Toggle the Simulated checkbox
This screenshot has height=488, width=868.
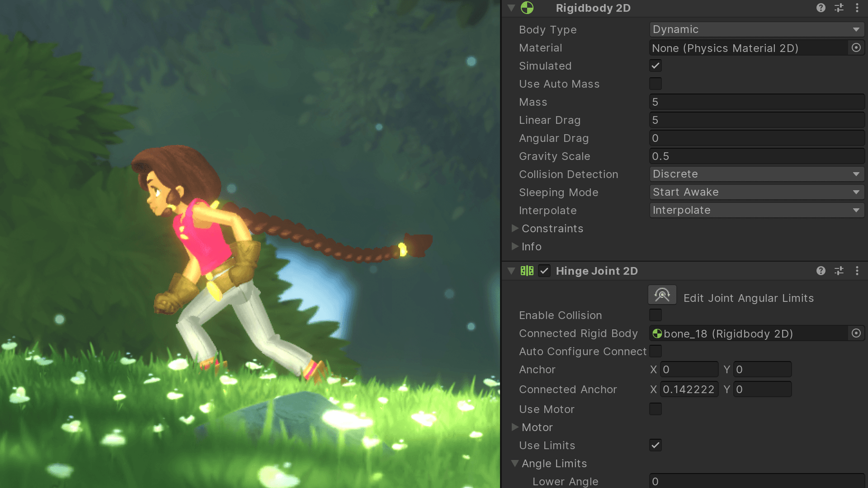[x=656, y=66]
